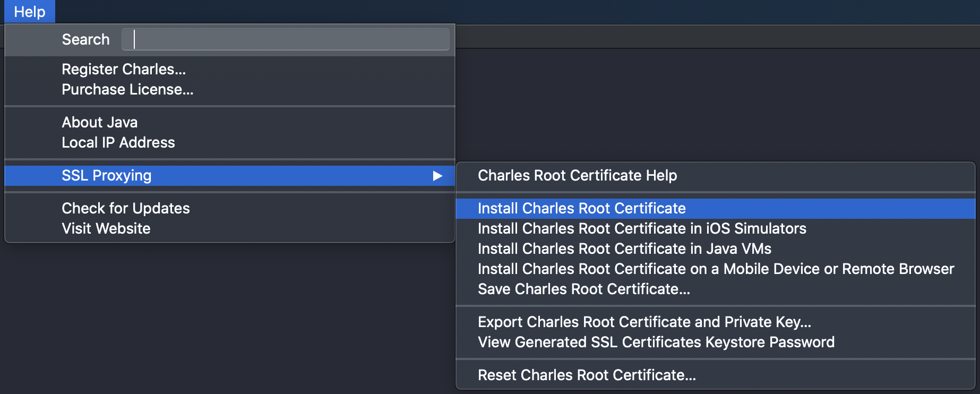
Task: Choose Register Charles... menu item
Action: point(229,70)
